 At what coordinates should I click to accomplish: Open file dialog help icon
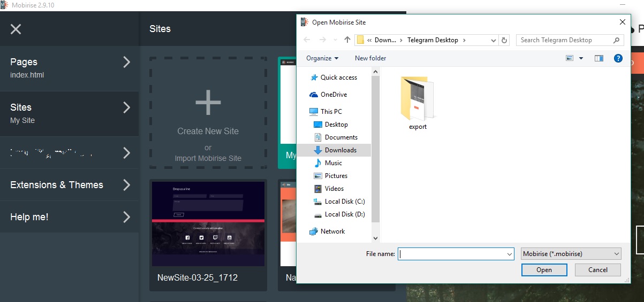coord(618,58)
